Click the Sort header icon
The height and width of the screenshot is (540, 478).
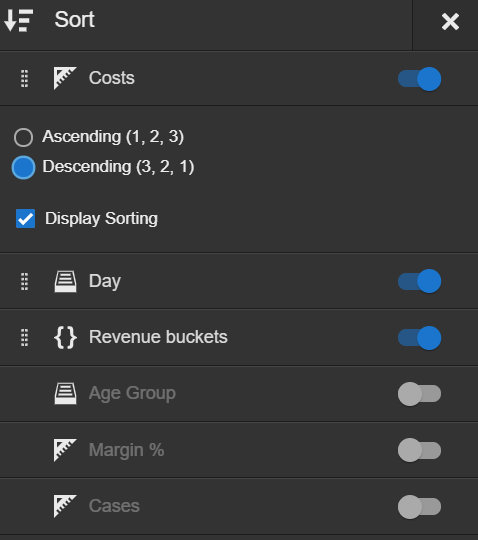[x=19, y=20]
